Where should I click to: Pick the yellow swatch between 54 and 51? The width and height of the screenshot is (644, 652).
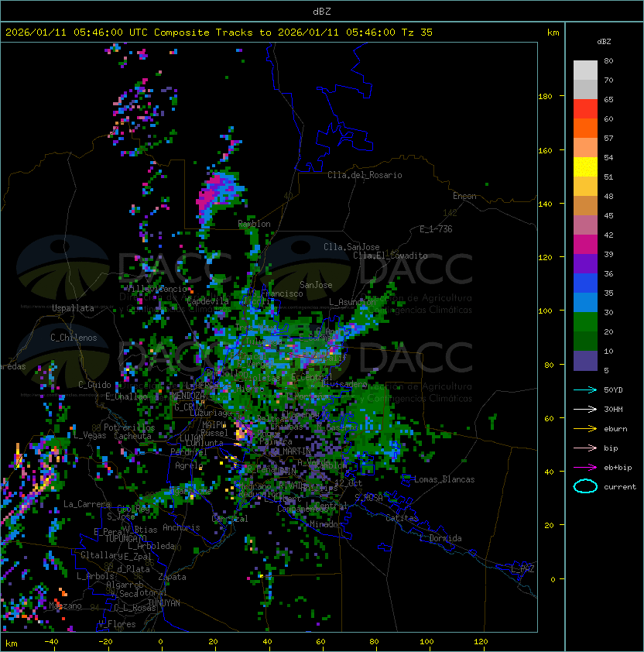pyautogui.click(x=585, y=166)
